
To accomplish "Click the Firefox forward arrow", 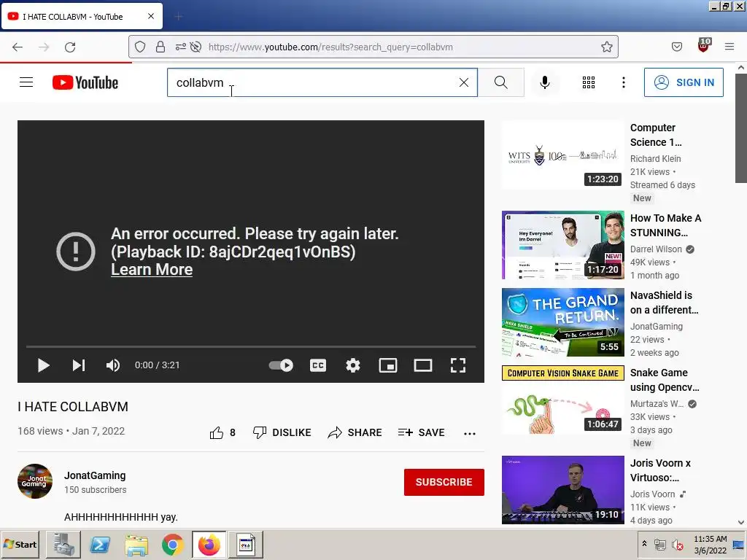I will [x=44, y=47].
